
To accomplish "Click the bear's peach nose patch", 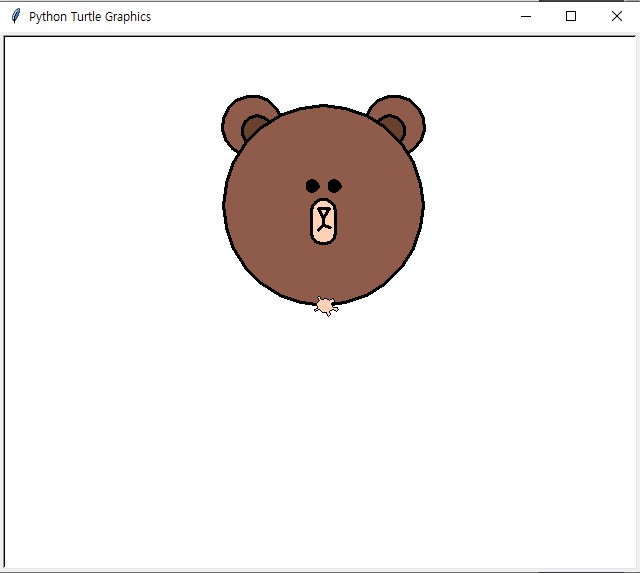I will tap(324, 222).
